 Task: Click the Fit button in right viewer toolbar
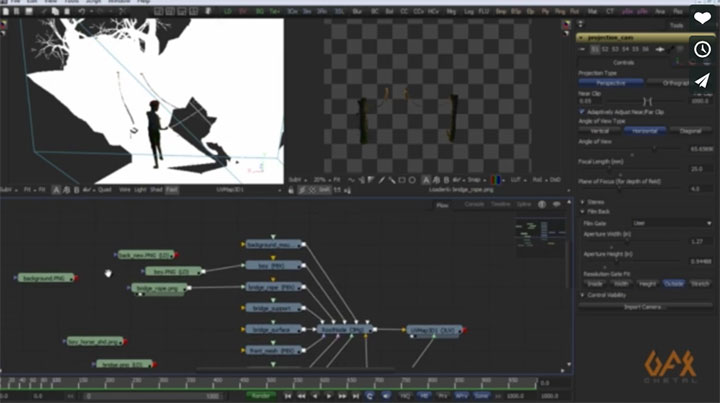[x=337, y=180]
